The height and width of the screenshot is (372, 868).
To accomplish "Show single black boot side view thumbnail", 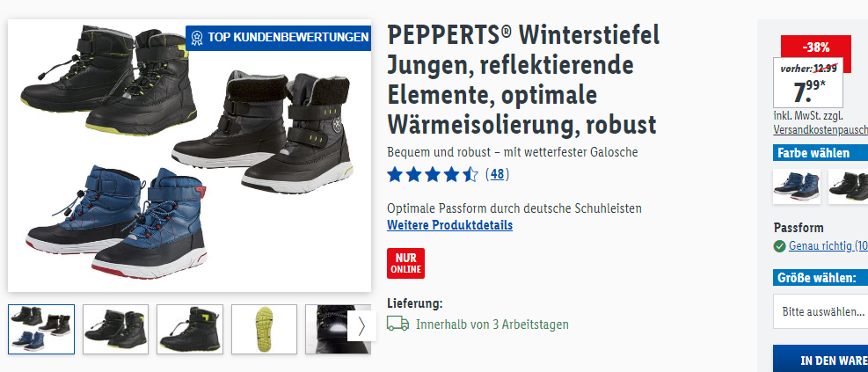I will pyautogui.click(x=190, y=330).
